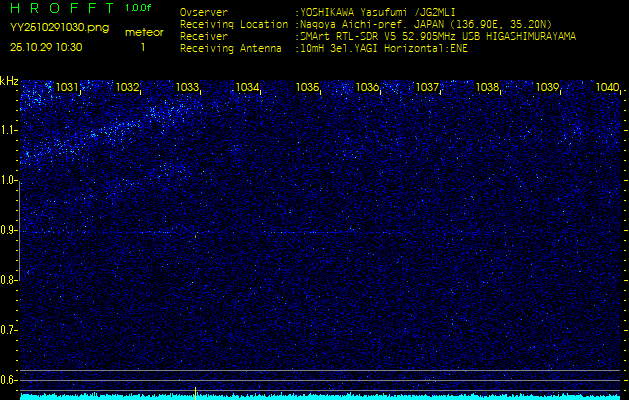Select the 1.0 kHz axis label

tap(9, 180)
